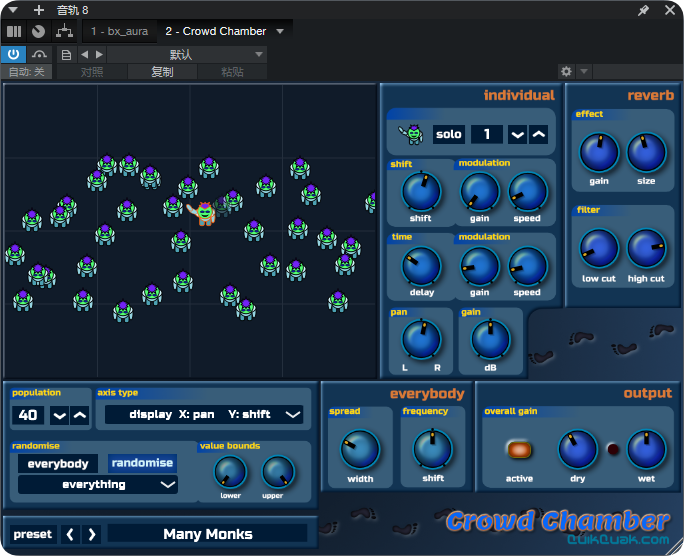
Task: Toggle the solo button
Action: point(448,134)
